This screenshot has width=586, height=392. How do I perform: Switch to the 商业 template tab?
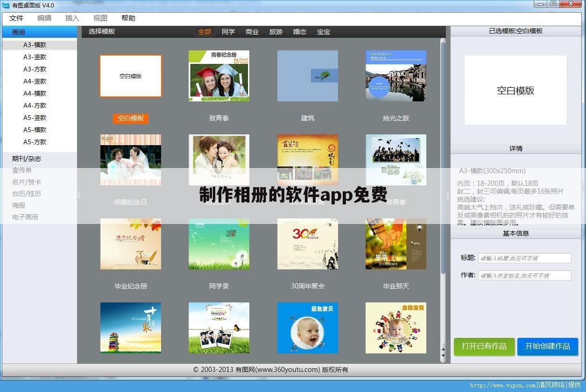[252, 32]
